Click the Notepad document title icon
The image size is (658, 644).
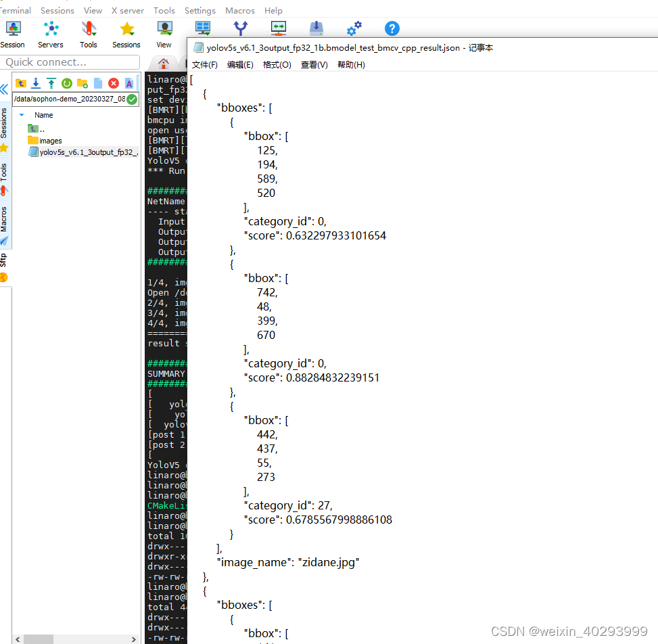198,47
